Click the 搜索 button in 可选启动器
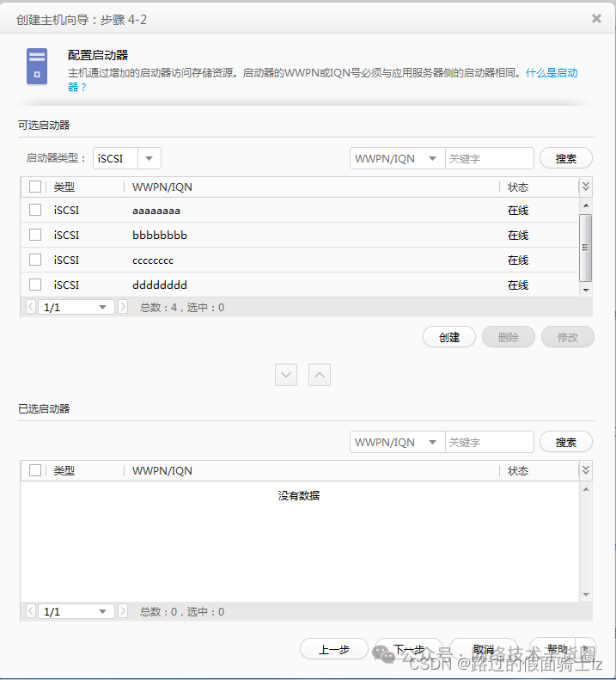This screenshot has width=616, height=680. point(565,158)
